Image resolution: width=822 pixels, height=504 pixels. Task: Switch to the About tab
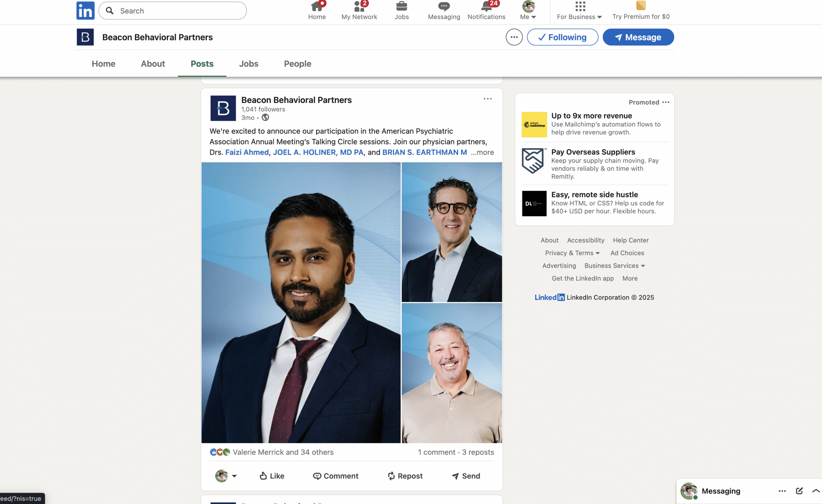click(x=153, y=64)
